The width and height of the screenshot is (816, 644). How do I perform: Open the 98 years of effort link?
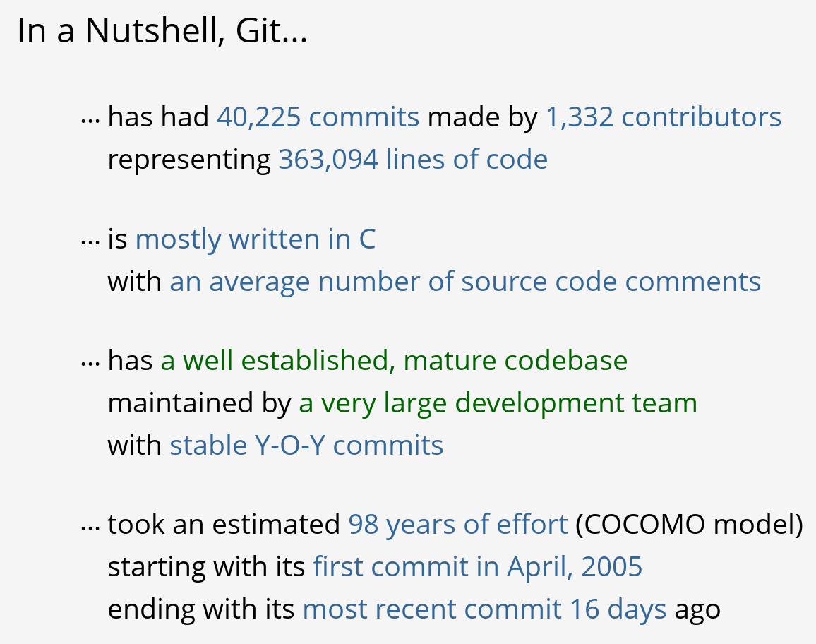(x=457, y=525)
